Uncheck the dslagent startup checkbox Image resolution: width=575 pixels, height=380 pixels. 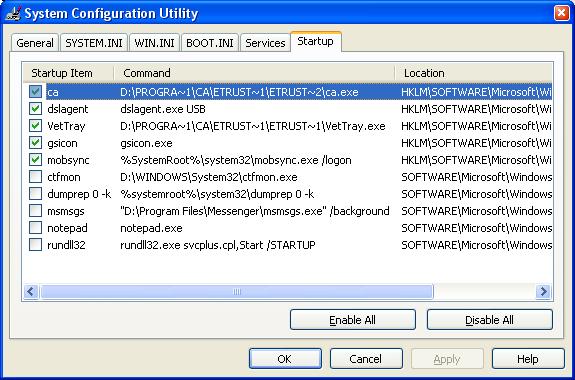tap(36, 109)
